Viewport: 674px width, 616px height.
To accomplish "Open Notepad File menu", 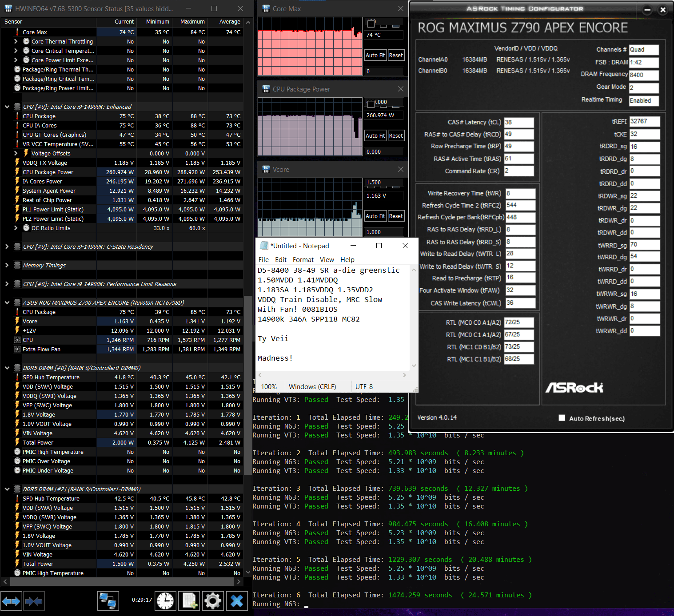I will click(x=263, y=260).
